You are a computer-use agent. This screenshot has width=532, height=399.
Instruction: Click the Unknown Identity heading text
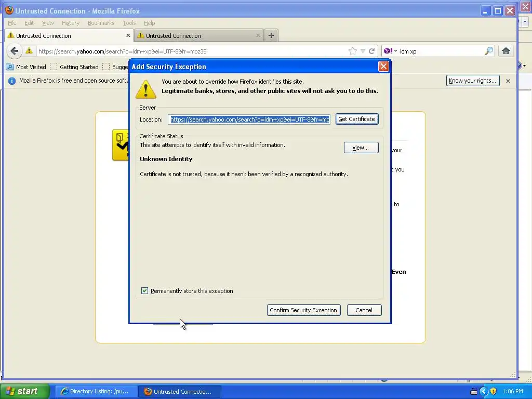pyautogui.click(x=166, y=159)
